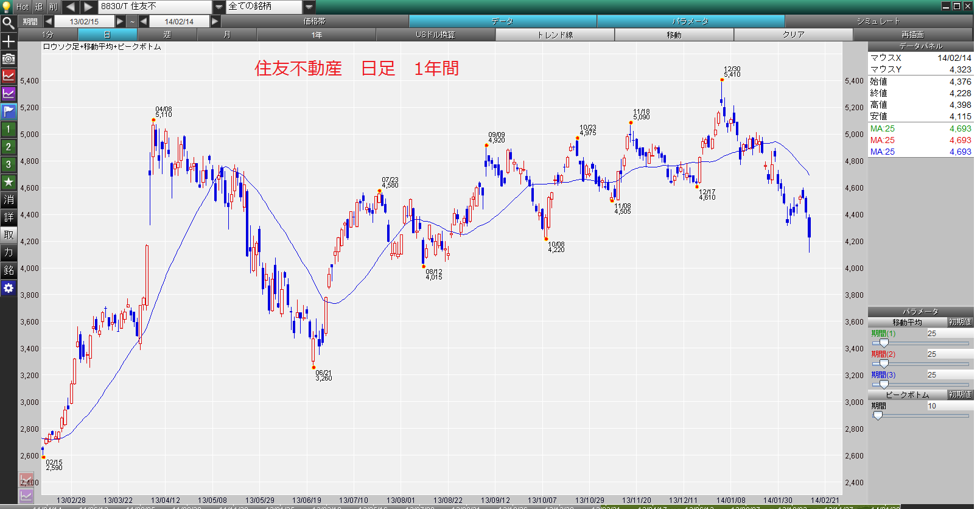Click the トレンド線 button
980x509 pixels.
coord(555,35)
